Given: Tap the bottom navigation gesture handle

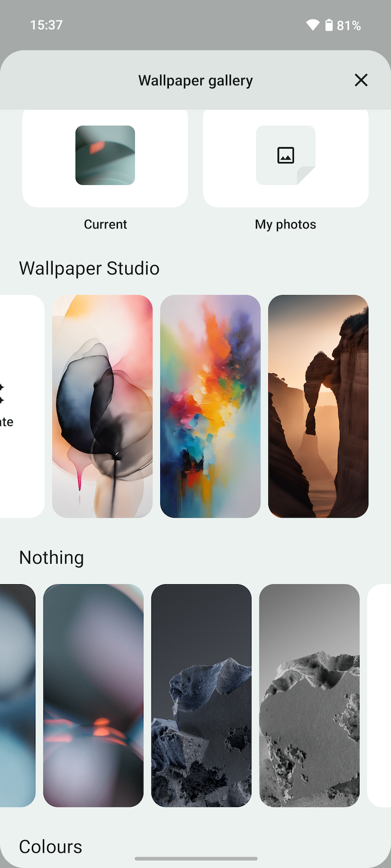Looking at the screenshot, I should (x=196, y=859).
